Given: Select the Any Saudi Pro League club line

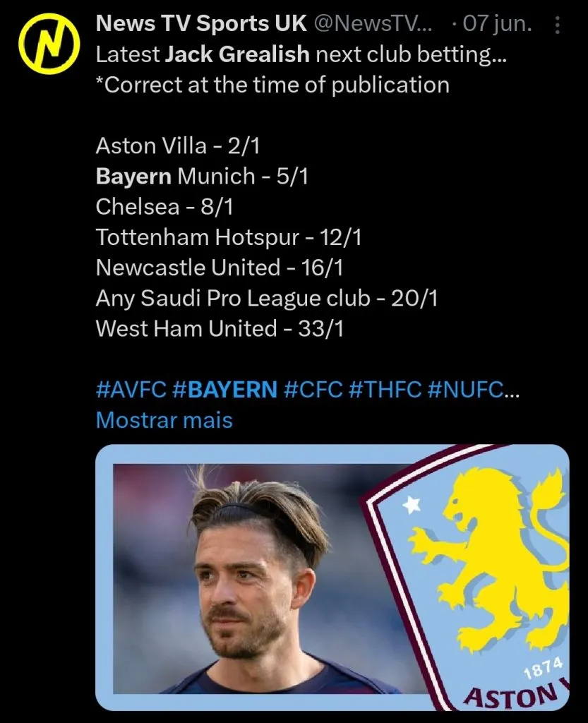Looking at the screenshot, I should pos(267,298).
